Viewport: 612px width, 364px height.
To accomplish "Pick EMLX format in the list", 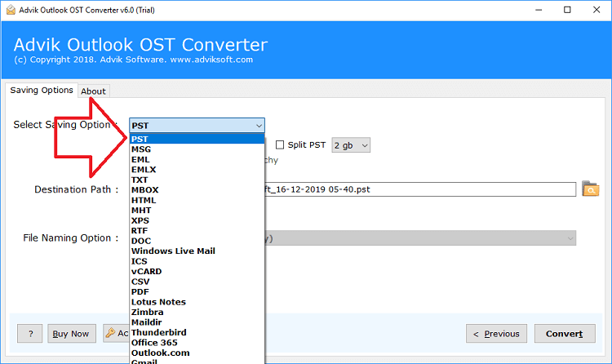I will tap(197, 170).
